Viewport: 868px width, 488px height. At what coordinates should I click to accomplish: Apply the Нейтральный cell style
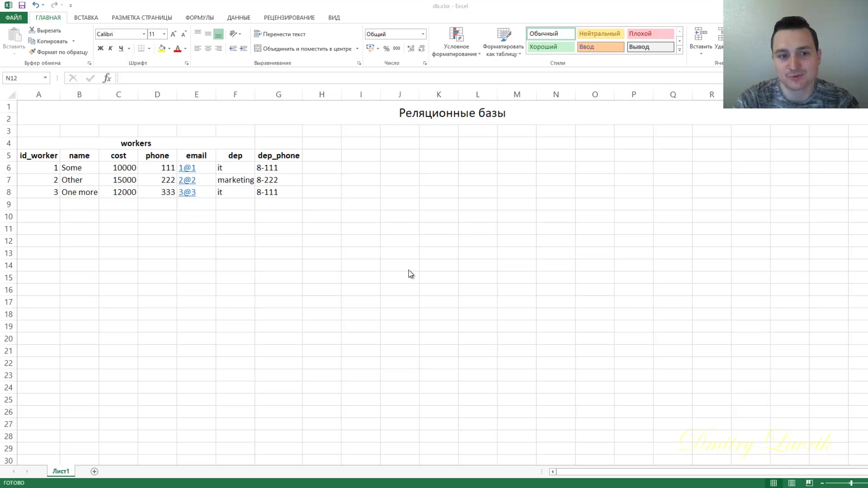tap(600, 33)
